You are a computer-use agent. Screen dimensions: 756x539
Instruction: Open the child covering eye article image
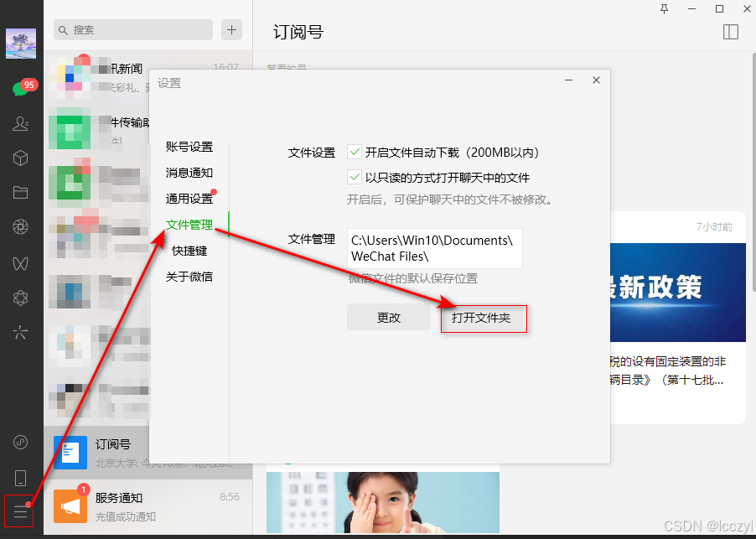point(383,502)
